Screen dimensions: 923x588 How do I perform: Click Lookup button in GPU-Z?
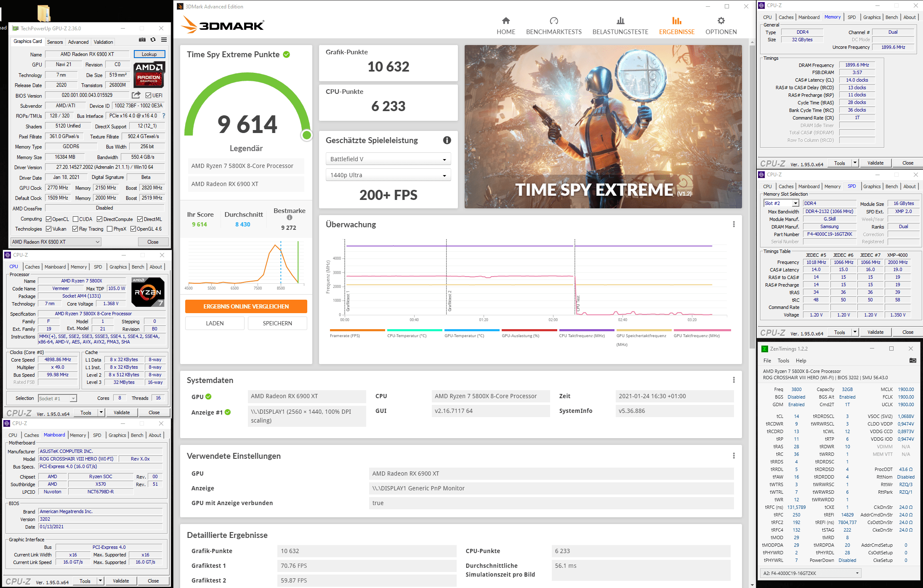149,54
